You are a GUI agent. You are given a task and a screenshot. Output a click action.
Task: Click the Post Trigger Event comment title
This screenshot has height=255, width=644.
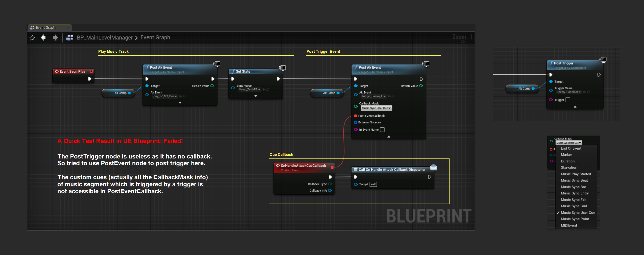pyautogui.click(x=323, y=51)
